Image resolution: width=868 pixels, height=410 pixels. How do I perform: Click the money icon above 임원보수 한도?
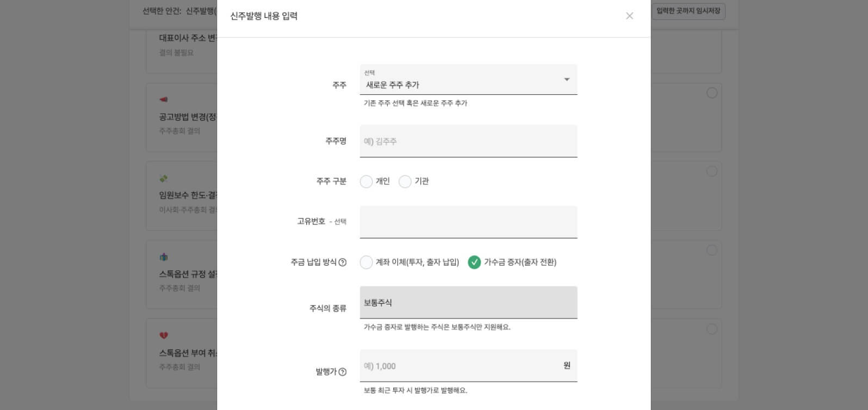(x=163, y=178)
